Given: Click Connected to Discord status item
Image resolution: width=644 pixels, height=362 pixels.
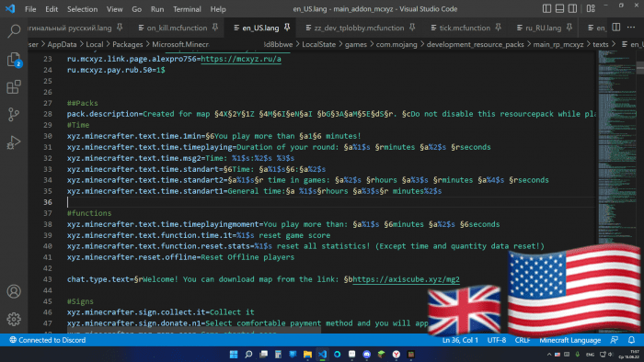Looking at the screenshot, I should pos(48,340).
